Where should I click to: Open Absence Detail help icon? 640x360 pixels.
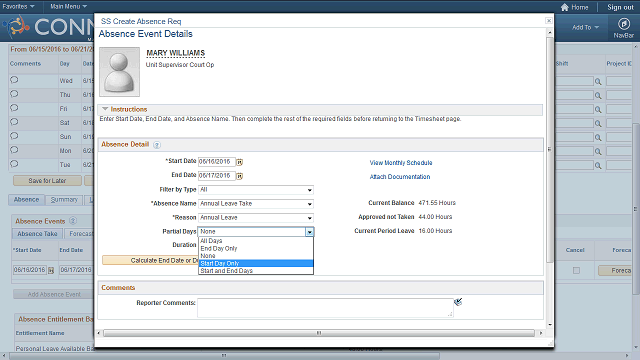(157, 145)
